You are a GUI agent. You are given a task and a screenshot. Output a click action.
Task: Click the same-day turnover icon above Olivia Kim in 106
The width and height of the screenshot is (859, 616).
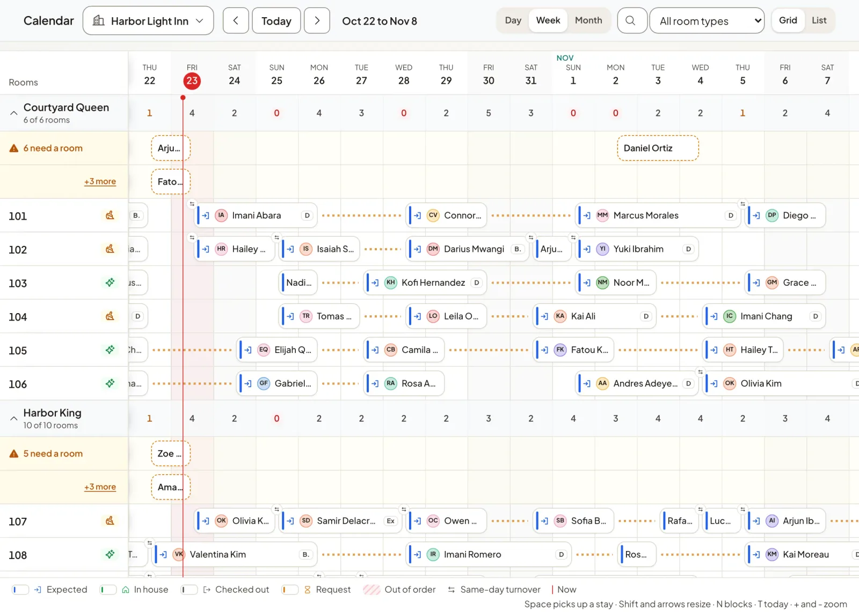(x=700, y=372)
